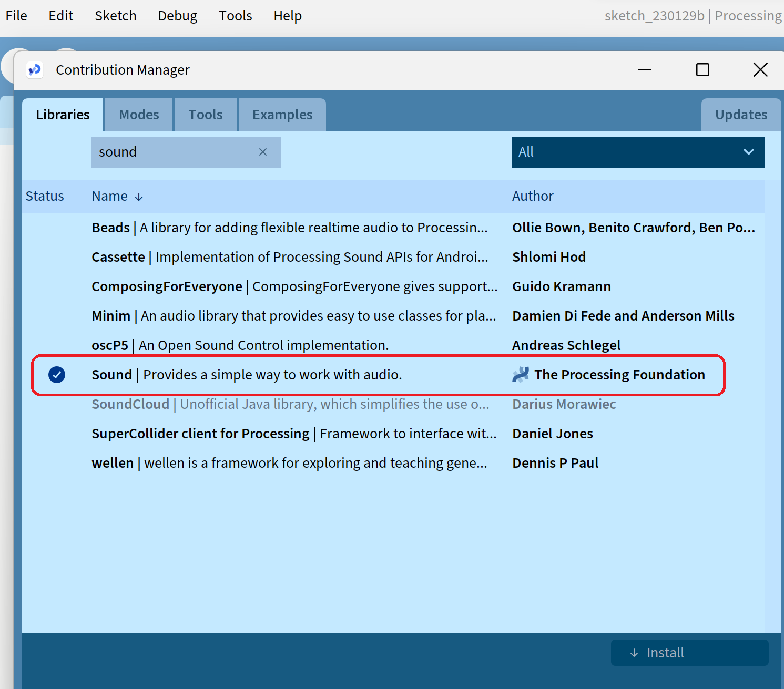
Task: Click the Install button
Action: 689,653
